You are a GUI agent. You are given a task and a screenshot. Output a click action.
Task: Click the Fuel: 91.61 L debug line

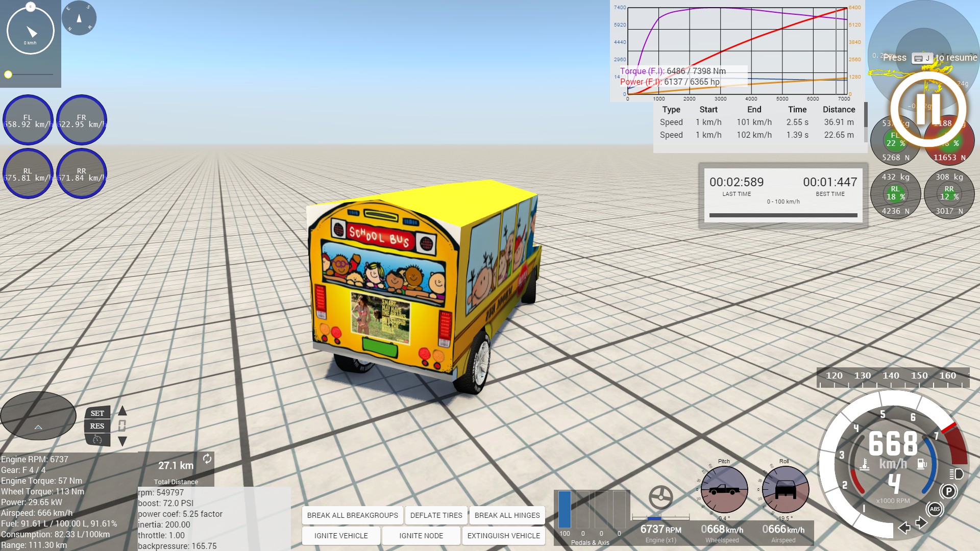pos(59,523)
